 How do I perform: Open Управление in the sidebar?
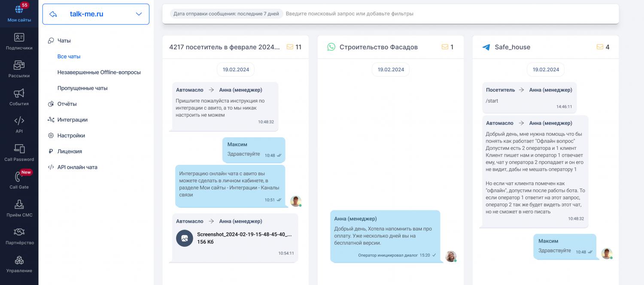pos(19,264)
